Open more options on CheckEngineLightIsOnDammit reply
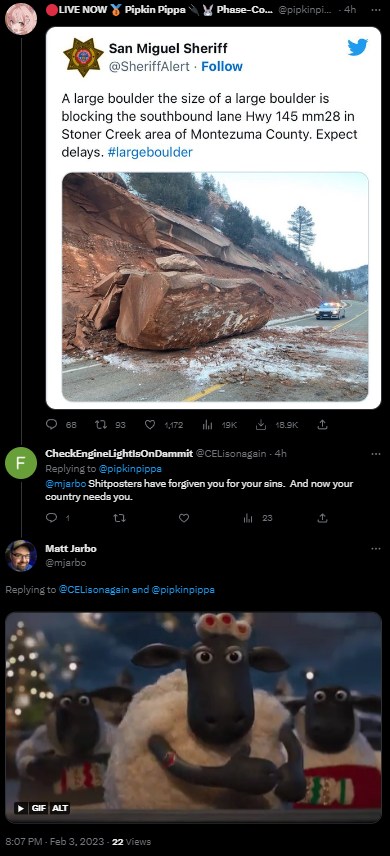The width and height of the screenshot is (390, 856). pos(376,454)
